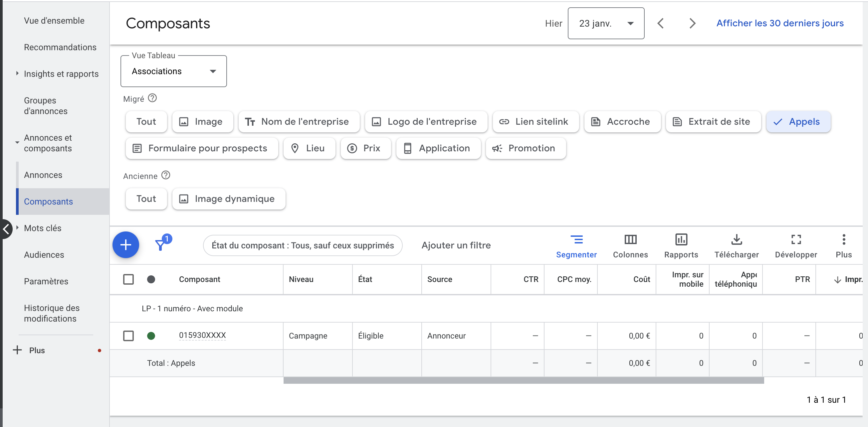This screenshot has width=868, height=427.
Task: Click the CTR column header
Action: pyautogui.click(x=531, y=279)
